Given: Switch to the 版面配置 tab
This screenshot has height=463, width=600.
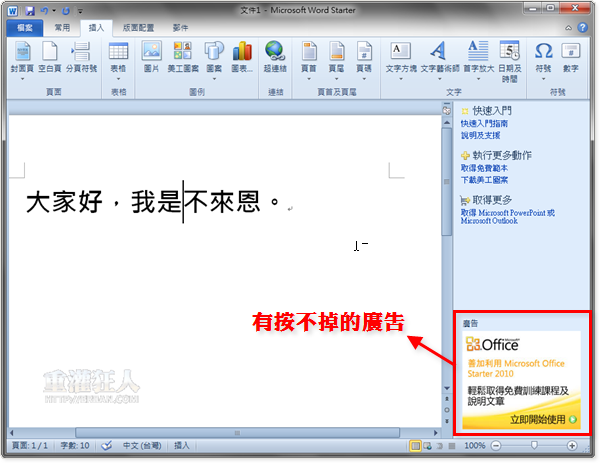Looking at the screenshot, I should pos(140,29).
